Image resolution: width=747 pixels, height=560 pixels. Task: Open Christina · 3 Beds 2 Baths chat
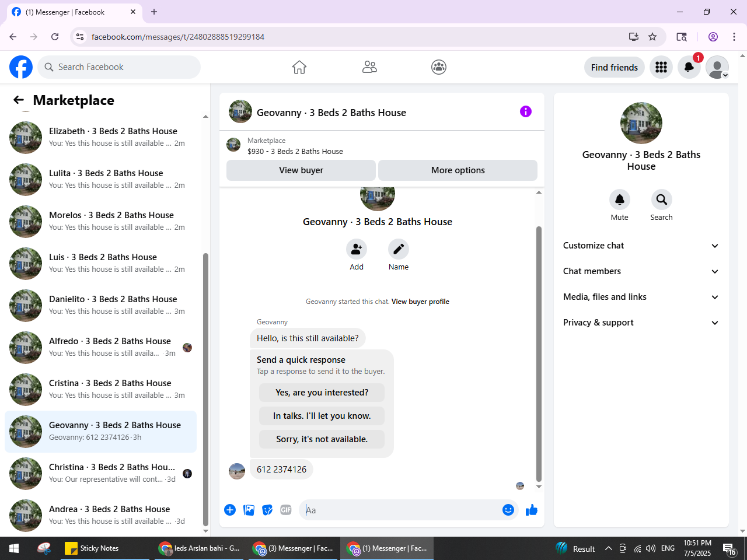coord(100,474)
